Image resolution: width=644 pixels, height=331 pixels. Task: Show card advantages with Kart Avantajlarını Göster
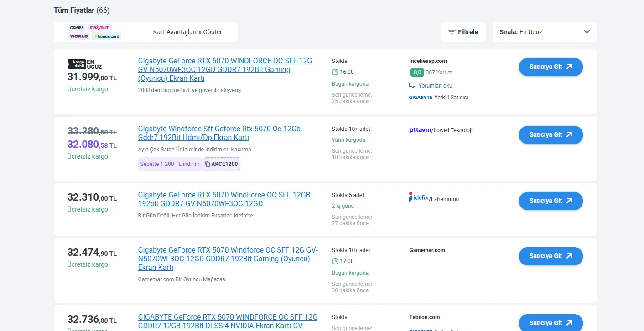tap(187, 32)
